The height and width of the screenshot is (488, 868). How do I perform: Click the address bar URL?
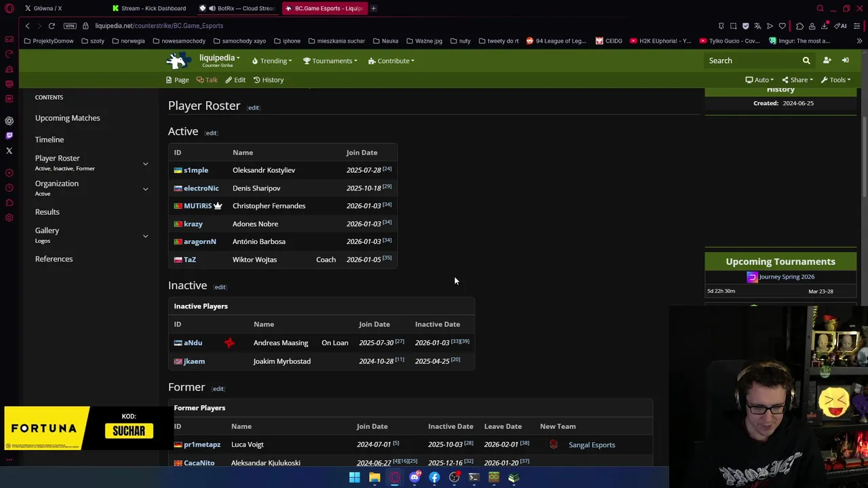tap(159, 26)
